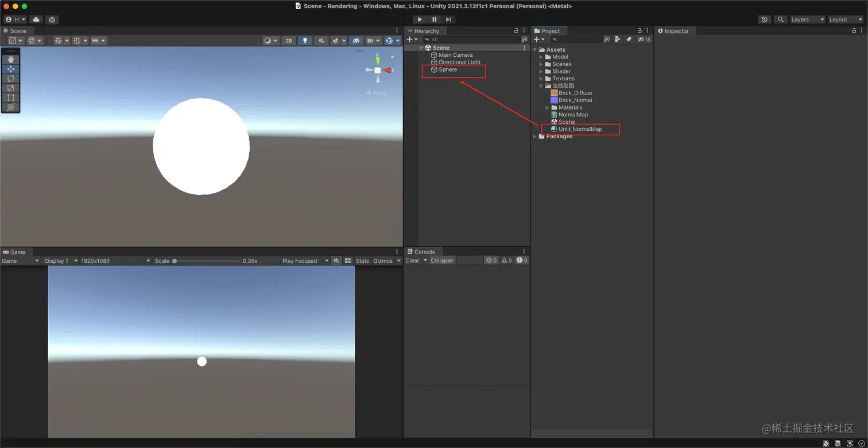868x448 pixels.
Task: Open the Scene row options menu in Hierarchy
Action: pyautogui.click(x=524, y=48)
